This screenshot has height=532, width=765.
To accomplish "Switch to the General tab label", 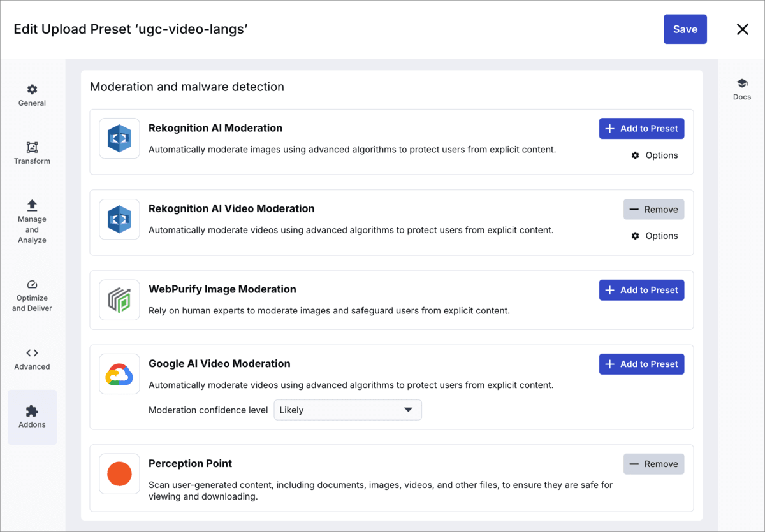I will click(x=32, y=103).
